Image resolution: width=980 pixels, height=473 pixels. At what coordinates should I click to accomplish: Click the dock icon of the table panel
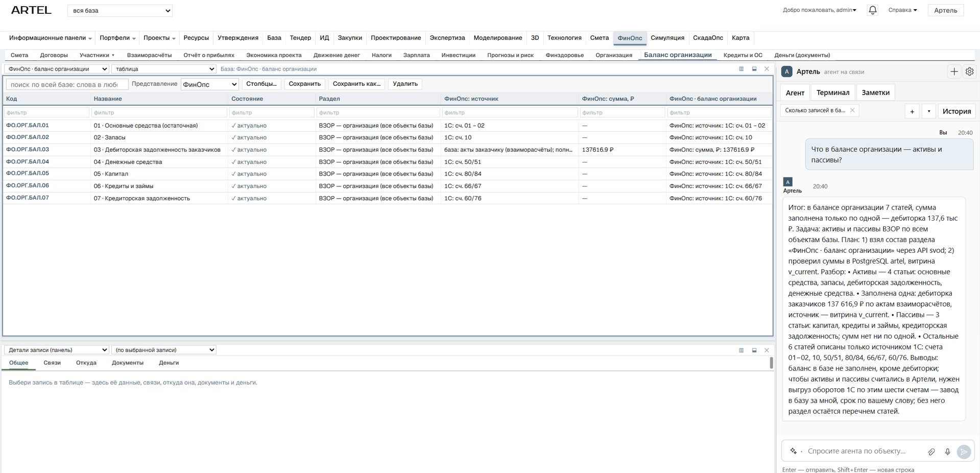[x=754, y=69]
